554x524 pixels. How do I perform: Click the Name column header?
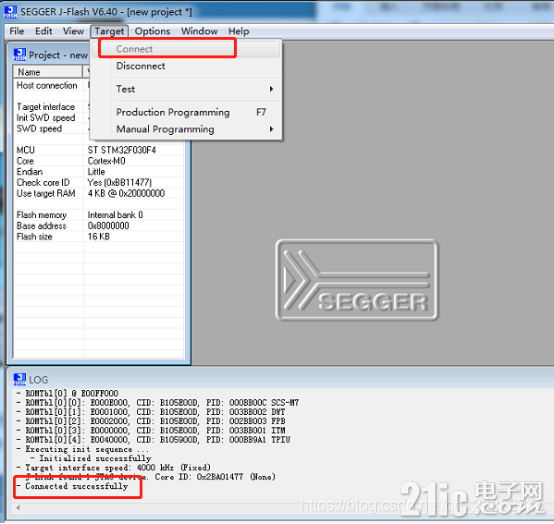48,72
